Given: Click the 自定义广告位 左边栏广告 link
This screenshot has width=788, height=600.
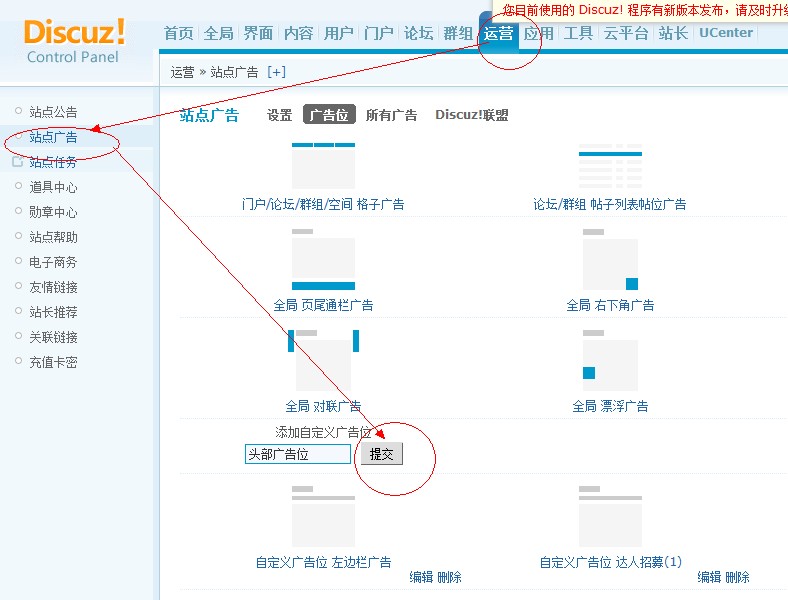Looking at the screenshot, I should 323,562.
